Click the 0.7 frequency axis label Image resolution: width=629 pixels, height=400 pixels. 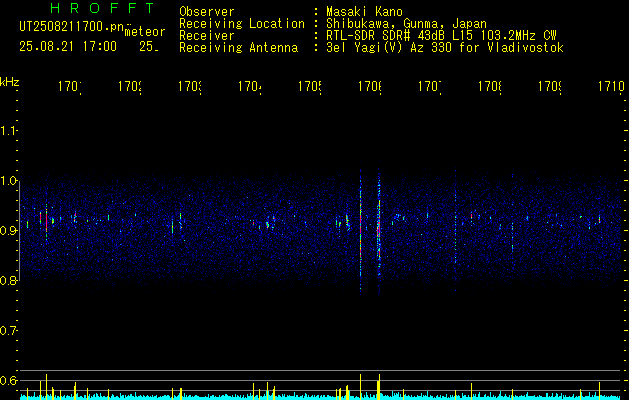[x=9, y=330]
